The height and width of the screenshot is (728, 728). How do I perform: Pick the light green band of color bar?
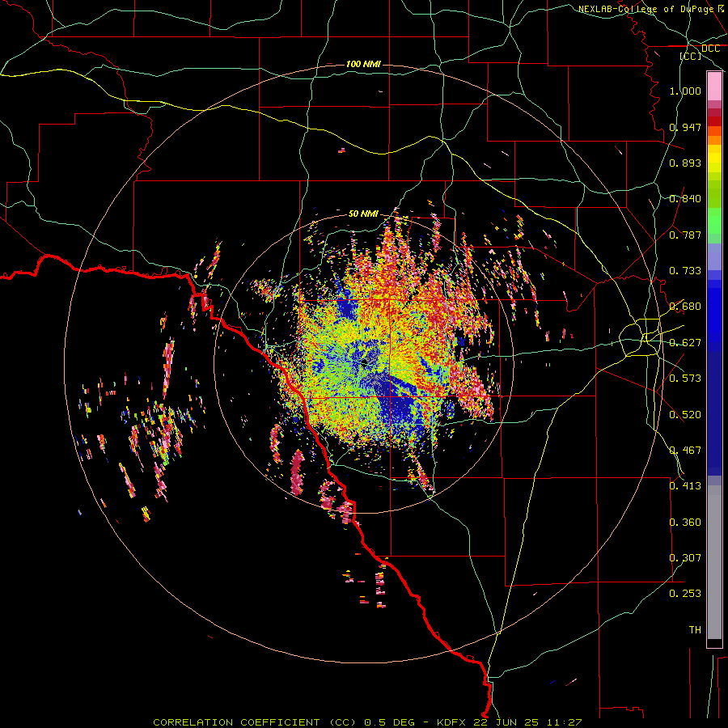coord(714,221)
